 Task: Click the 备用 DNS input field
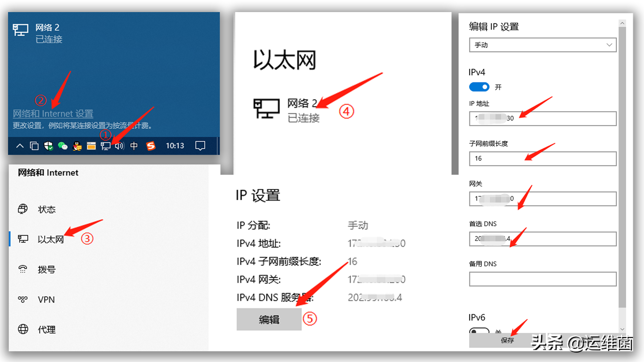[542, 279]
